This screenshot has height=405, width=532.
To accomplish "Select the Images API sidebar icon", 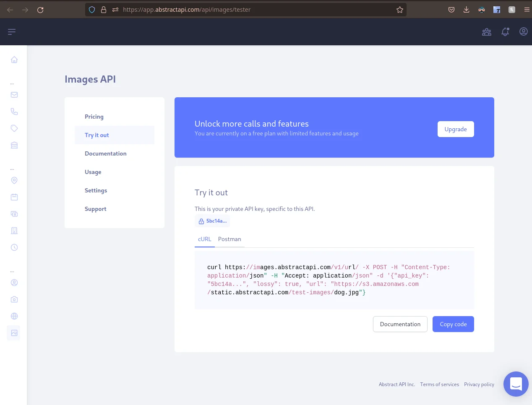I will 14,333.
